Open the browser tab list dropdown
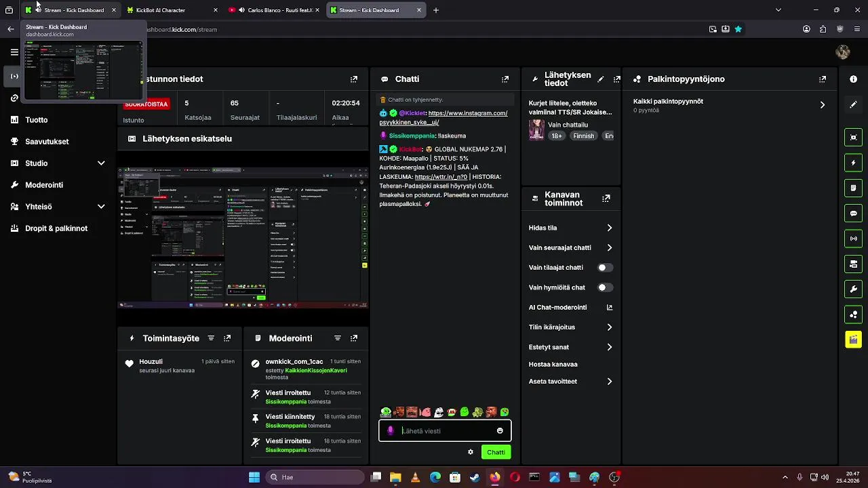The width and height of the screenshot is (868, 488). click(778, 10)
